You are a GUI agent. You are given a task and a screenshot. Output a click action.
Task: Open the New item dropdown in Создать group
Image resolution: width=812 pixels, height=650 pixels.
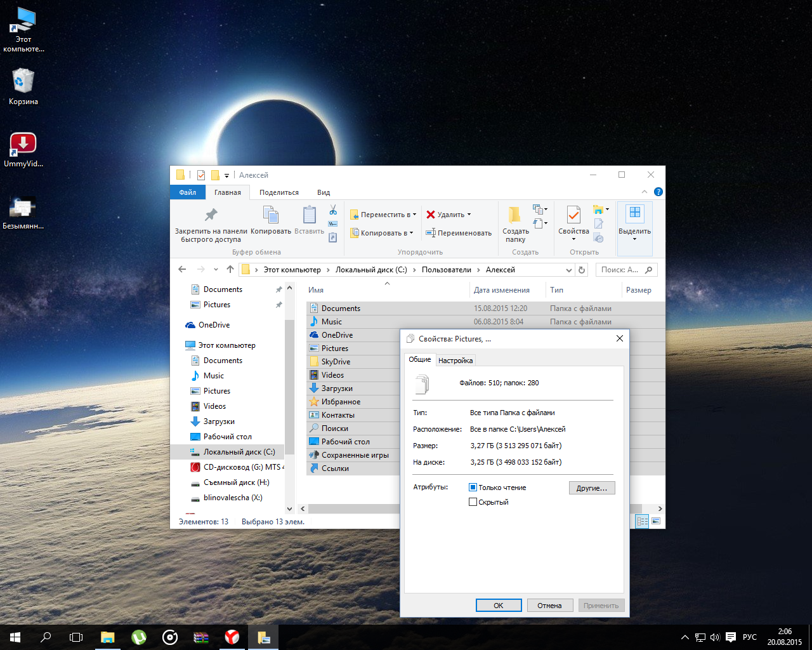(539, 209)
